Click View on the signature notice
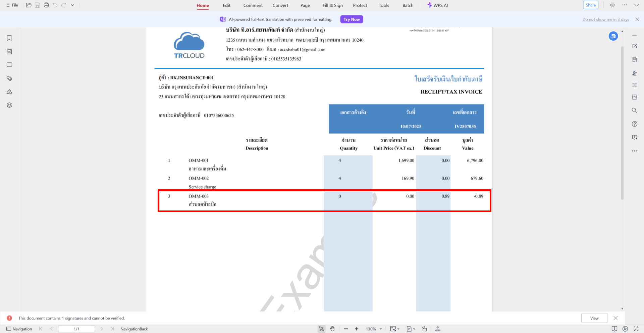Viewport: 644px width, 333px height. [x=594, y=318]
